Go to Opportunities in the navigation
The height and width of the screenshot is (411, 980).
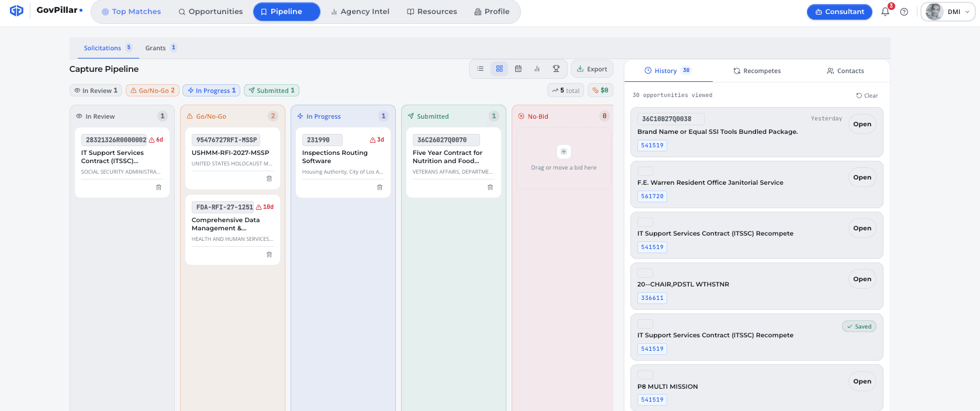(211, 12)
